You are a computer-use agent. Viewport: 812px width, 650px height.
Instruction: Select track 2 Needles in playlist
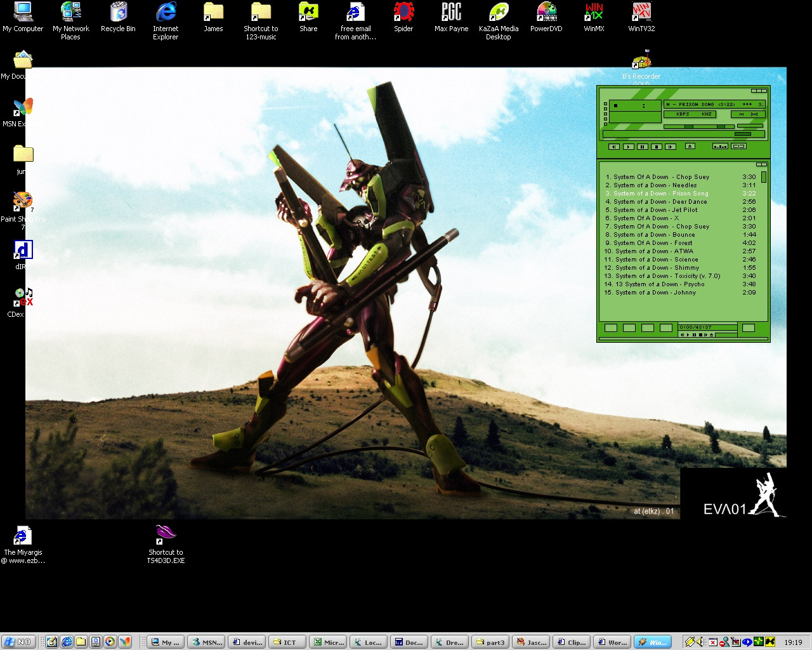pyautogui.click(x=681, y=185)
